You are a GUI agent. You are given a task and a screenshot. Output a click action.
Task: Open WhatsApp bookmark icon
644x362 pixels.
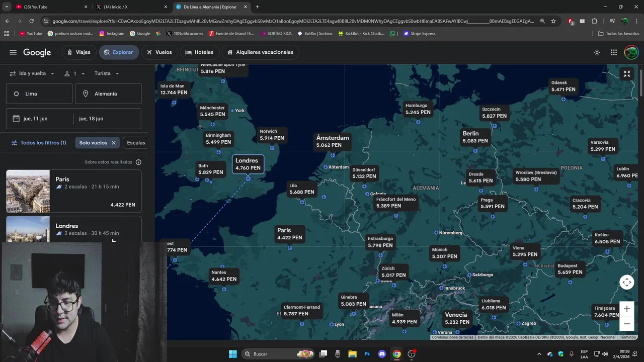click(x=392, y=34)
